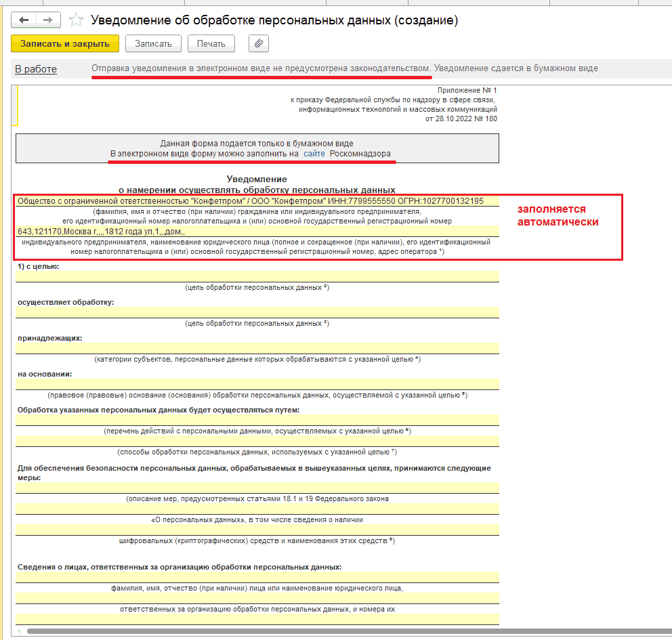Open attached files via paperclip icon

[x=258, y=44]
